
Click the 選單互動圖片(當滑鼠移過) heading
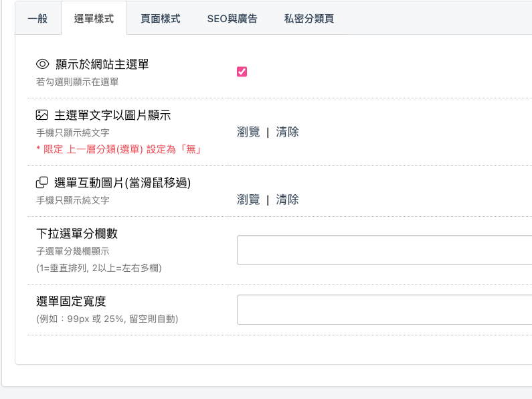coord(122,183)
